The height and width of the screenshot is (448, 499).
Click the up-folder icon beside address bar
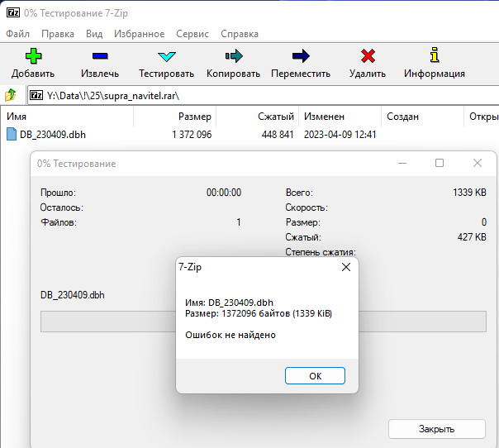pyautogui.click(x=12, y=95)
